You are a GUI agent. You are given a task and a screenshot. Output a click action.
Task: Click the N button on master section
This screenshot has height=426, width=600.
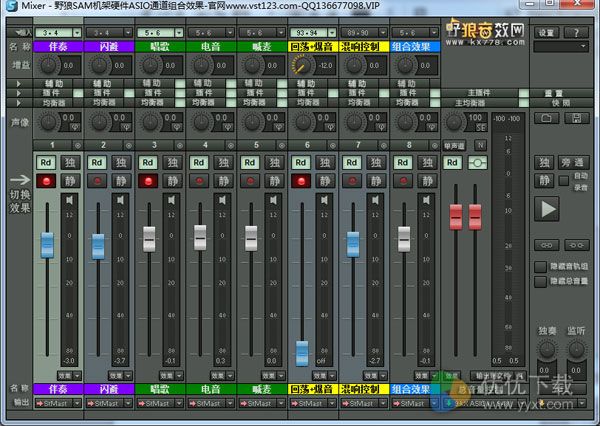(x=480, y=145)
